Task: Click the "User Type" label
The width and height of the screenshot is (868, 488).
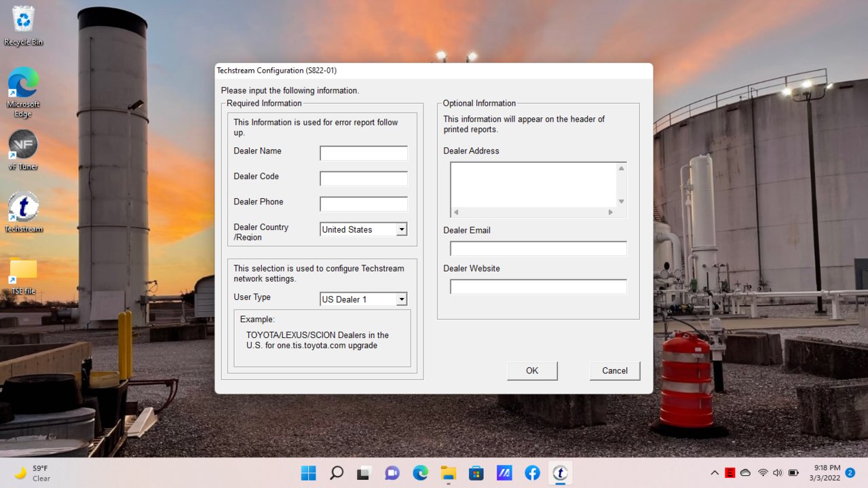Action: 252,297
